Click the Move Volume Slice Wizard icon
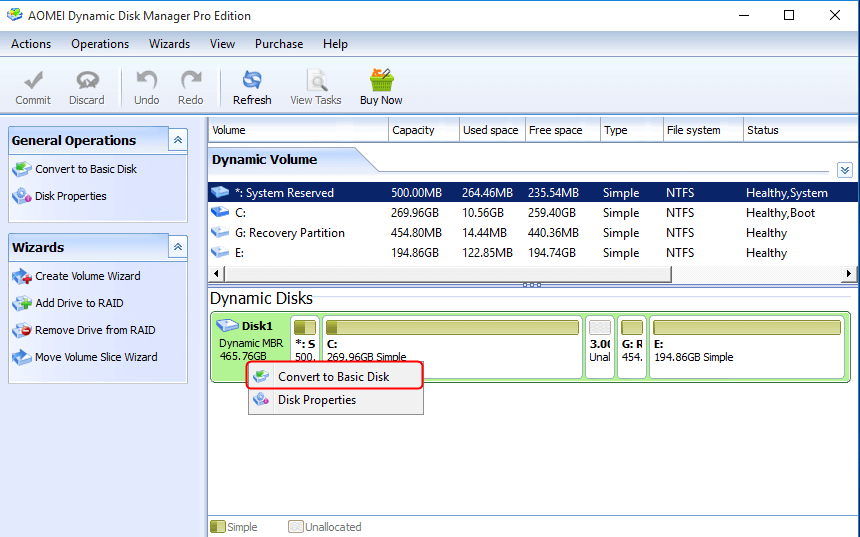Screen dimensions: 860x537 (x=22, y=357)
